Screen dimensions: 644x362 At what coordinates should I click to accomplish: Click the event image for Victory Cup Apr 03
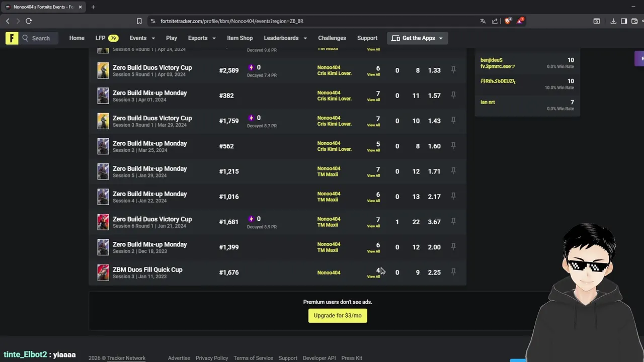coord(103,70)
